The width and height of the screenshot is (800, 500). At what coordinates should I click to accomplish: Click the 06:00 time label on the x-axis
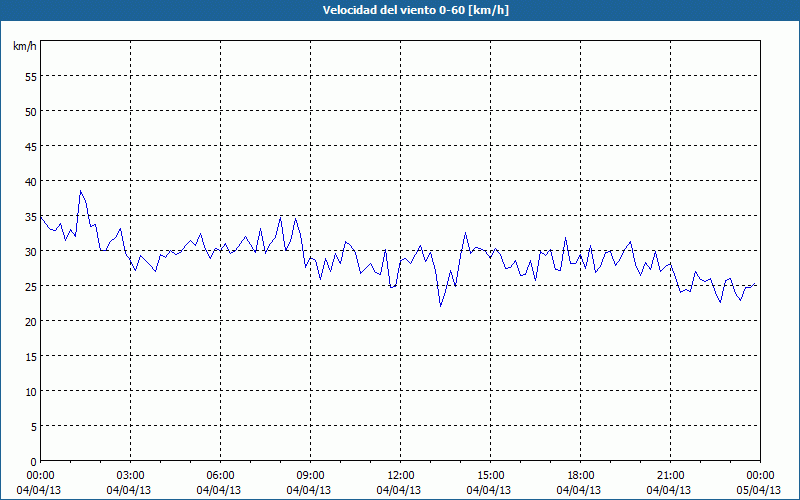point(220,475)
